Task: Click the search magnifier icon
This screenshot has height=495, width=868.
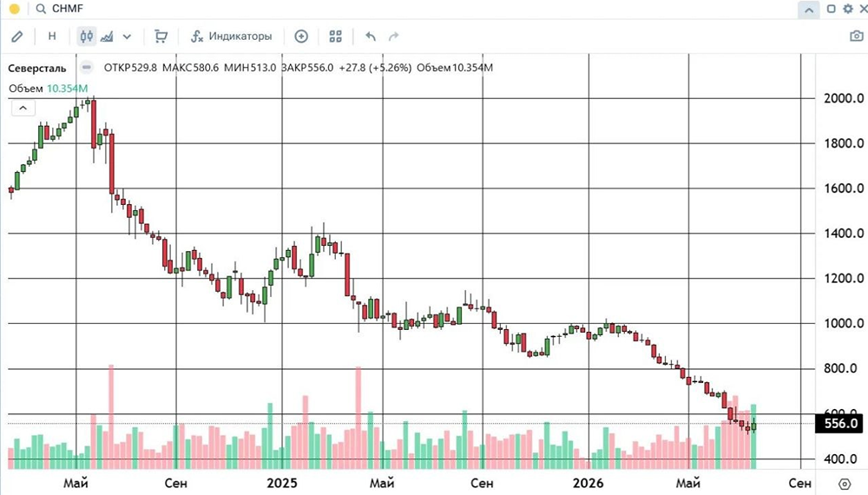Action: click(x=41, y=9)
